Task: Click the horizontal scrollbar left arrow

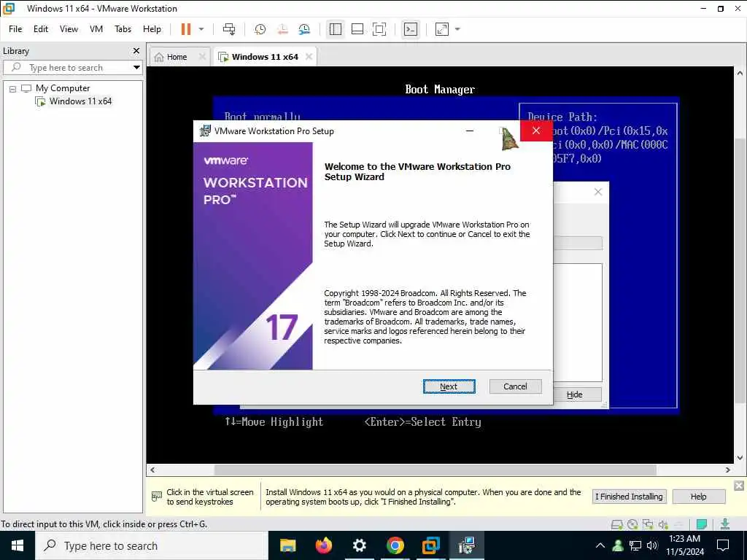Action: click(x=152, y=470)
